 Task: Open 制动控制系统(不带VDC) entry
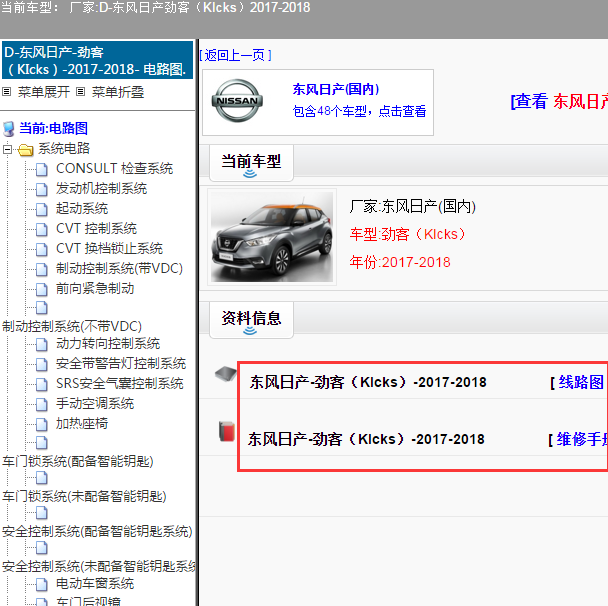(72, 326)
